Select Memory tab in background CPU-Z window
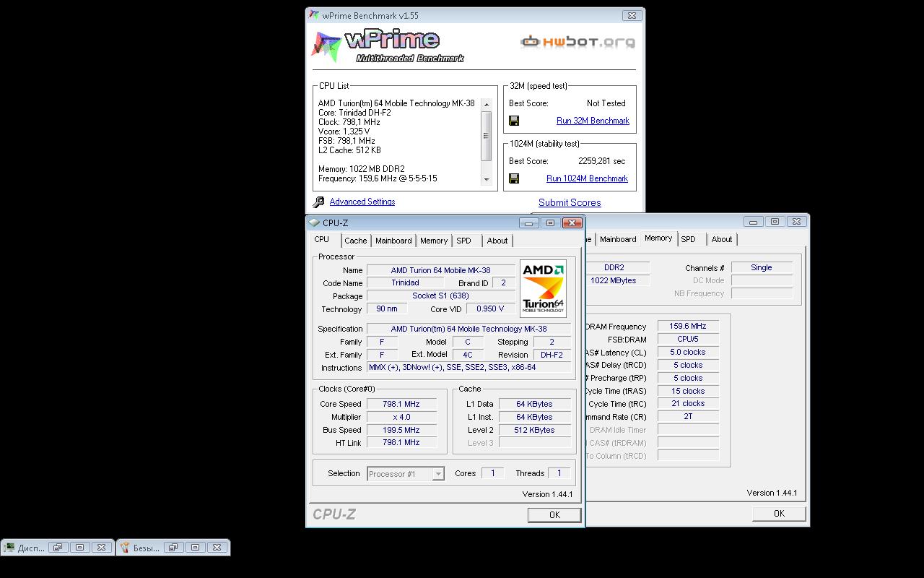The image size is (924, 578). tap(658, 238)
